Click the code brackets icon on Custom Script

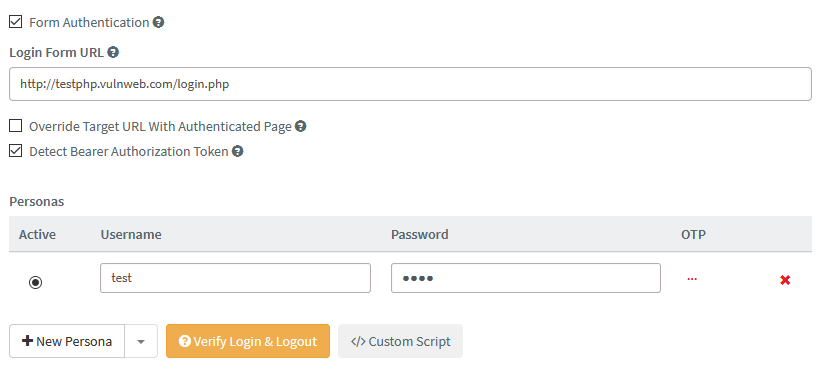coord(358,342)
